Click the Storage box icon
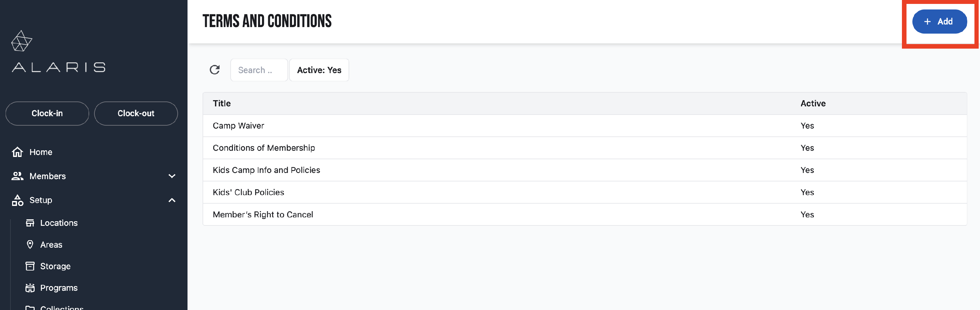 pyautogui.click(x=30, y=266)
